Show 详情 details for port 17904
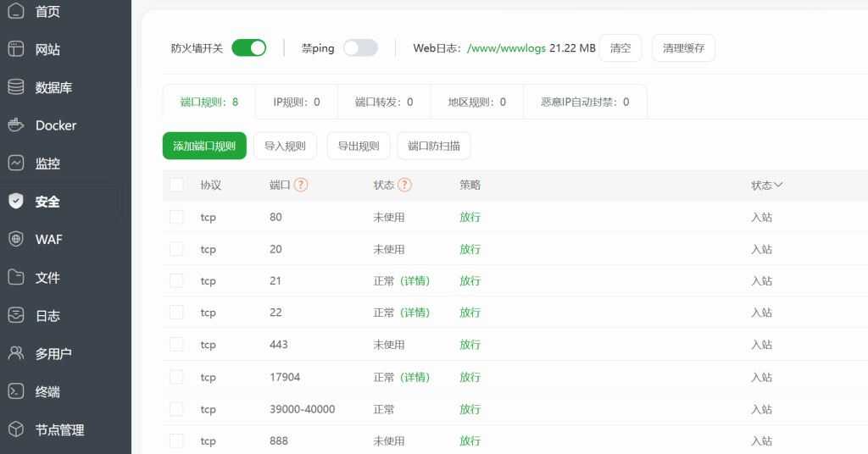The height and width of the screenshot is (454, 868). pos(415,377)
